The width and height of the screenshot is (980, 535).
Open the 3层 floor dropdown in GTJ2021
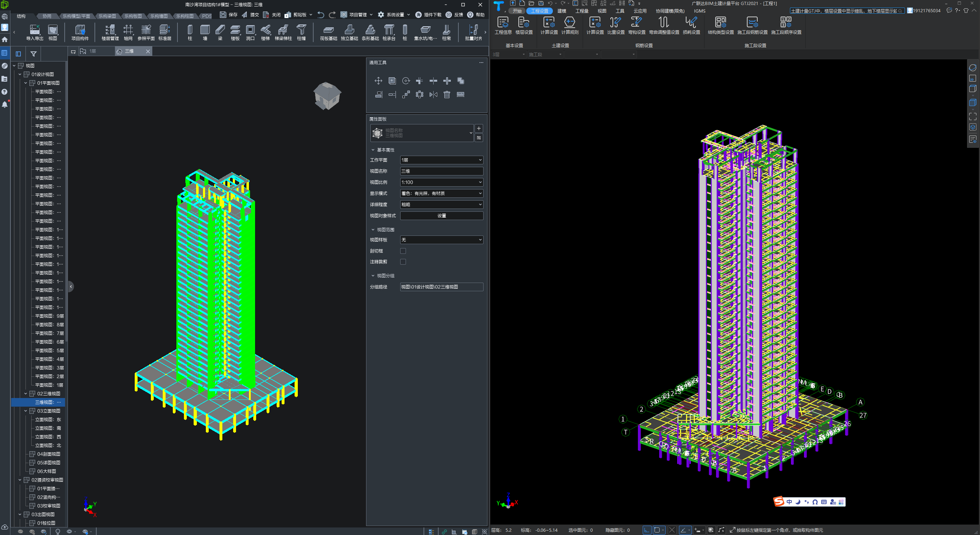click(509, 54)
